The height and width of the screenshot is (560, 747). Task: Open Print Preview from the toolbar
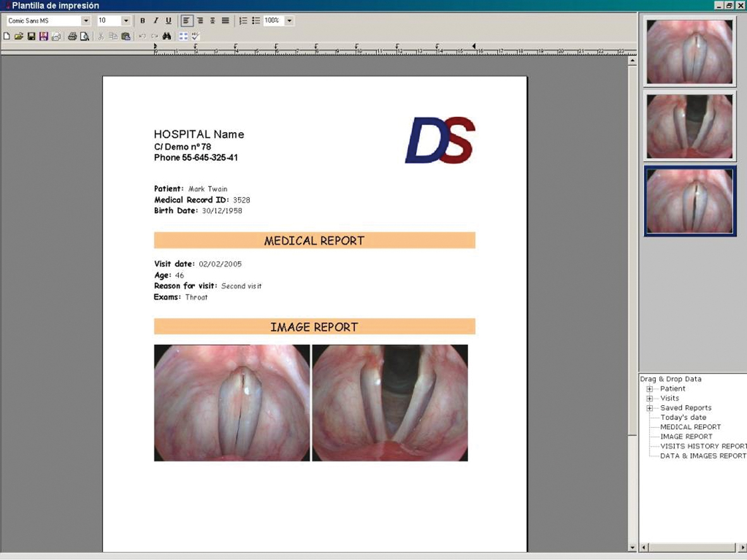[84, 37]
